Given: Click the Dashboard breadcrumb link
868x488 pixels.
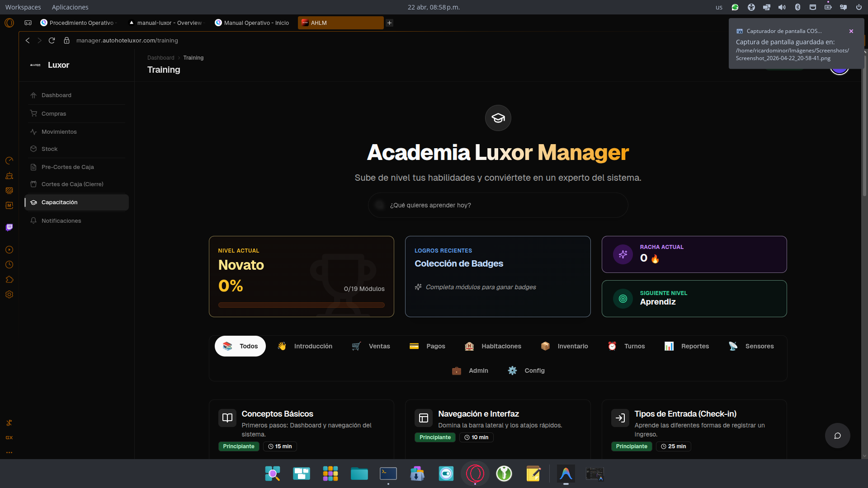Looking at the screenshot, I should tap(160, 58).
